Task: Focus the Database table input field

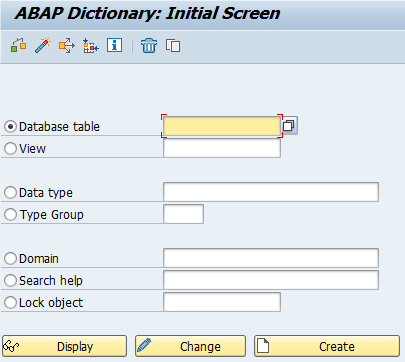Action: [x=222, y=126]
